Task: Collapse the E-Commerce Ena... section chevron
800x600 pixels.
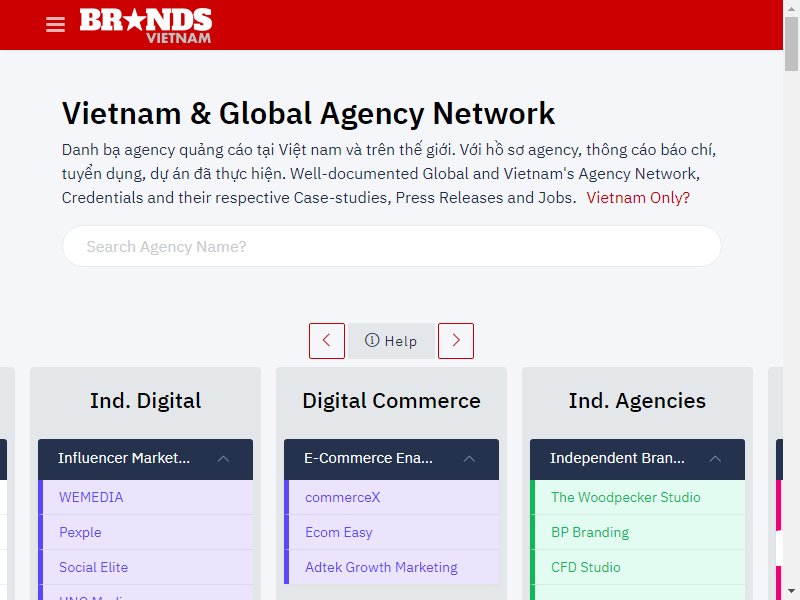Action: 469,459
